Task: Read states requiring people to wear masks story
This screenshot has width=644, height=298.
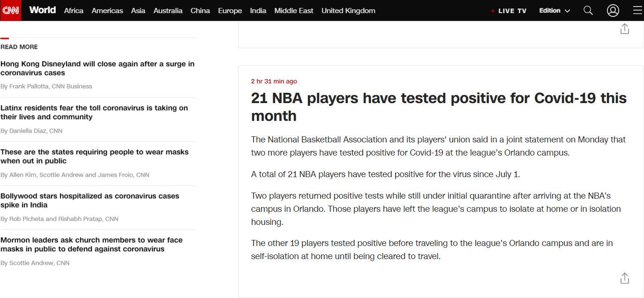Action: (95, 156)
